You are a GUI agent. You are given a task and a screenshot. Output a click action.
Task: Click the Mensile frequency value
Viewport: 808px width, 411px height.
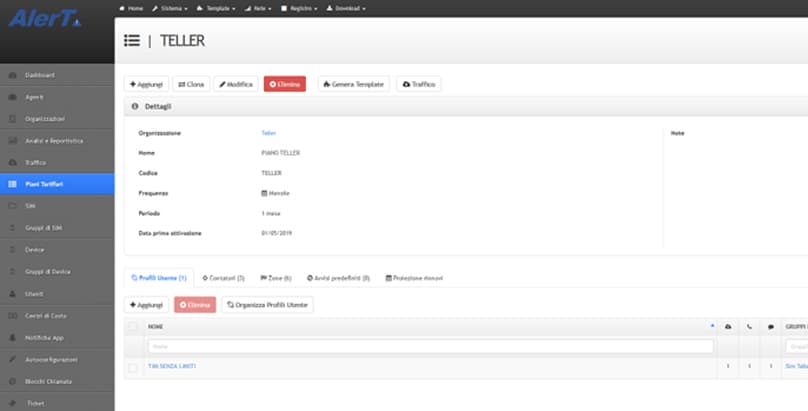(x=276, y=193)
